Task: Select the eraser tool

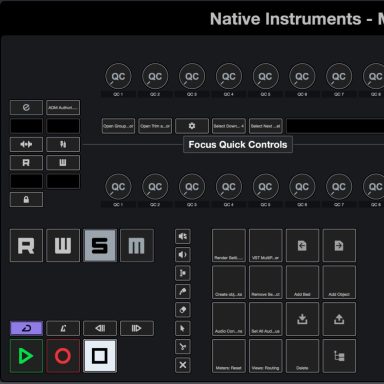Action: [x=183, y=310]
